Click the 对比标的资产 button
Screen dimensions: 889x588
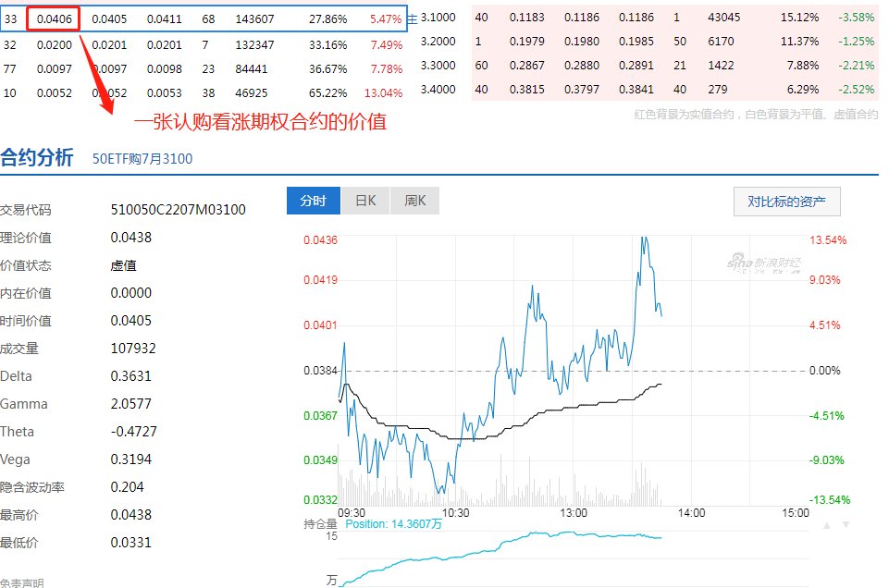point(786,202)
